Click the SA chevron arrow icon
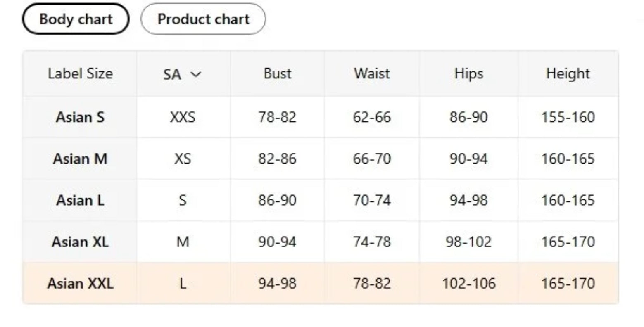 point(196,74)
